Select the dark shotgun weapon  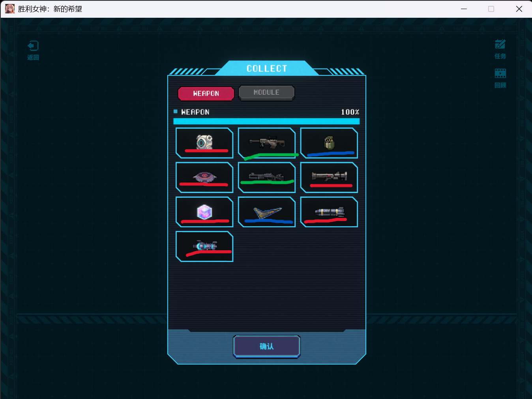tap(267, 177)
